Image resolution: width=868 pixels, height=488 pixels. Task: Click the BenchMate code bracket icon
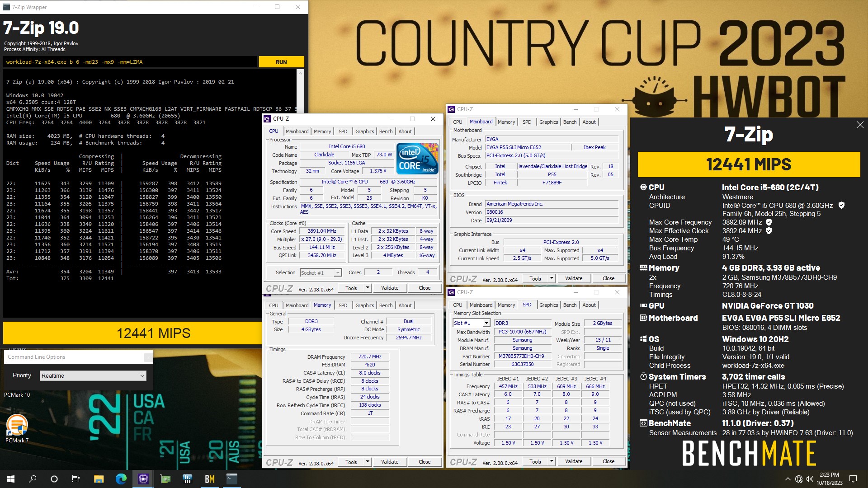(x=643, y=423)
